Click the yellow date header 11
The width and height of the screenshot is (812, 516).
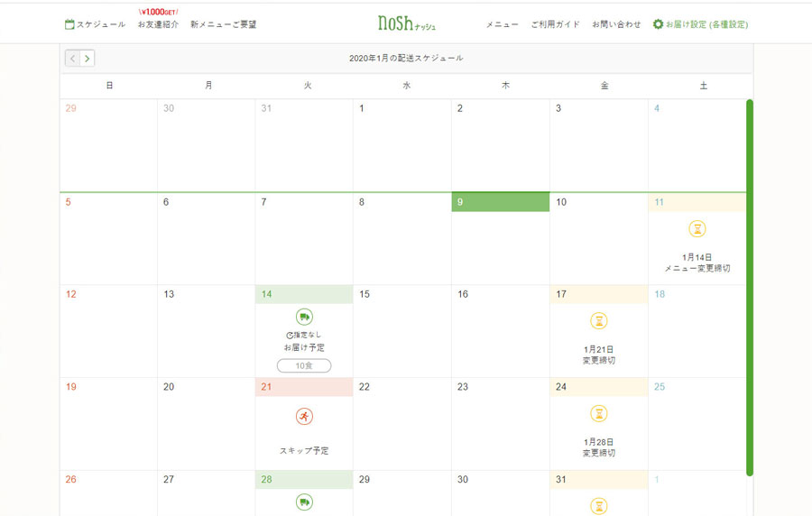(x=697, y=202)
